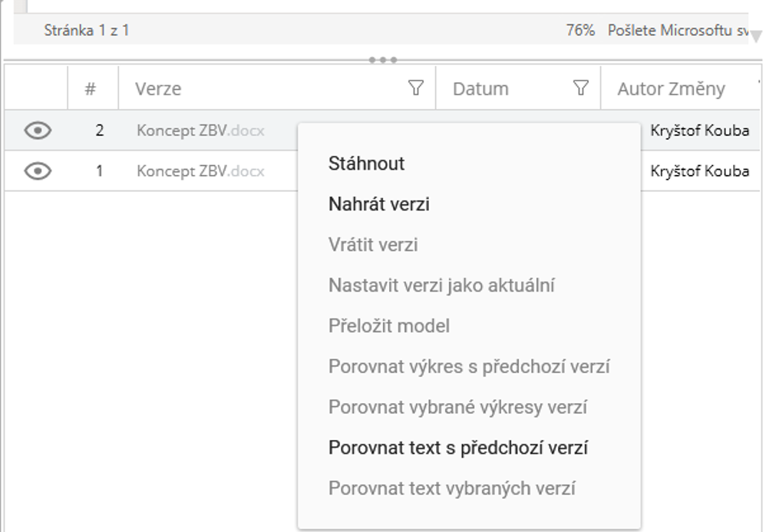The height and width of the screenshot is (532, 766).
Task: Toggle eye icon for version 2 row
Action: click(x=38, y=131)
